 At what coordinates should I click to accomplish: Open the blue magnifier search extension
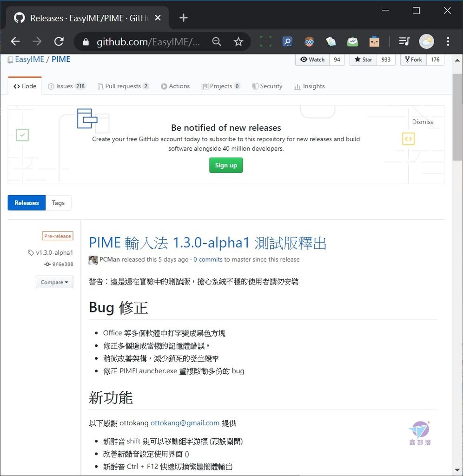pos(287,41)
